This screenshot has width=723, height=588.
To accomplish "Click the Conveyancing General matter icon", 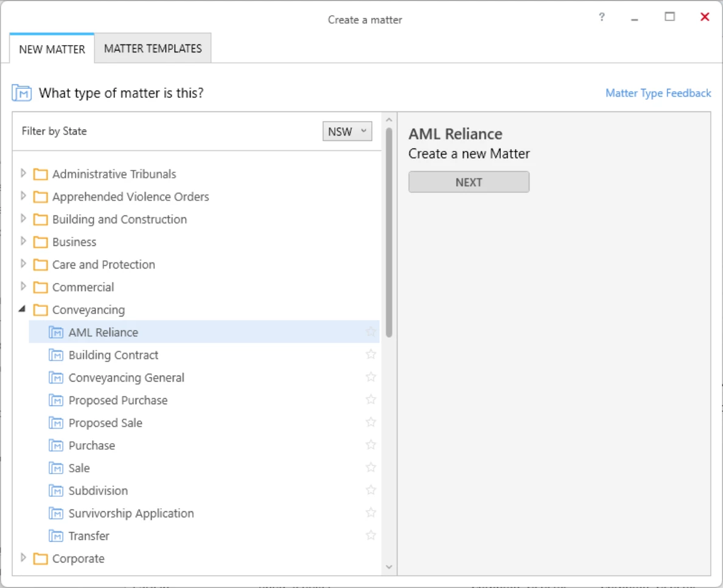I will 56,377.
